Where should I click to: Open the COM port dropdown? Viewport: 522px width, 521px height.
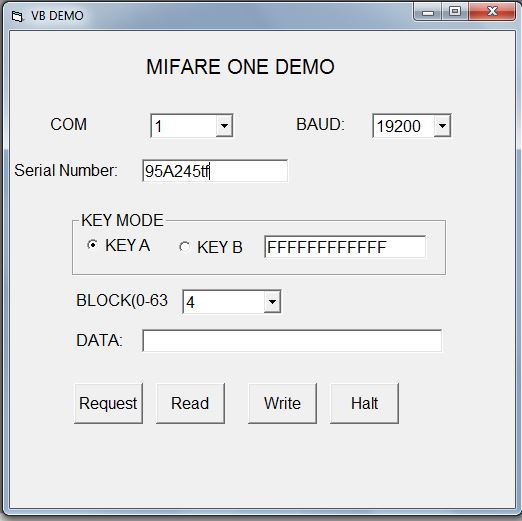click(x=224, y=126)
